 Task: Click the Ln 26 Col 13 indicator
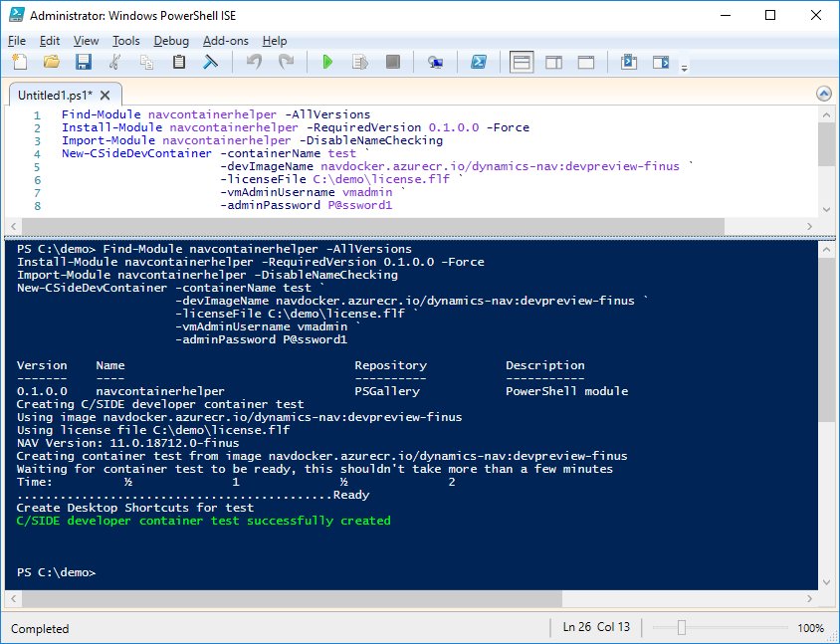click(596, 627)
